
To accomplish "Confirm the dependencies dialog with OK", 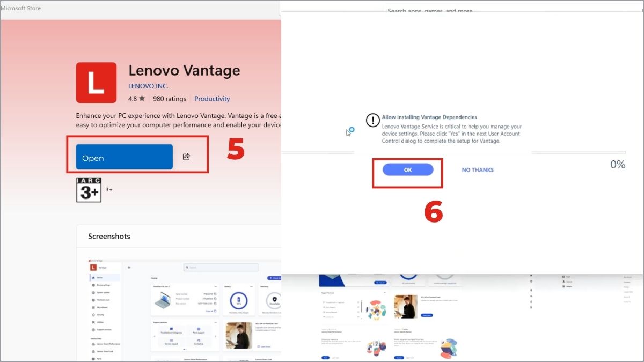I will (408, 169).
